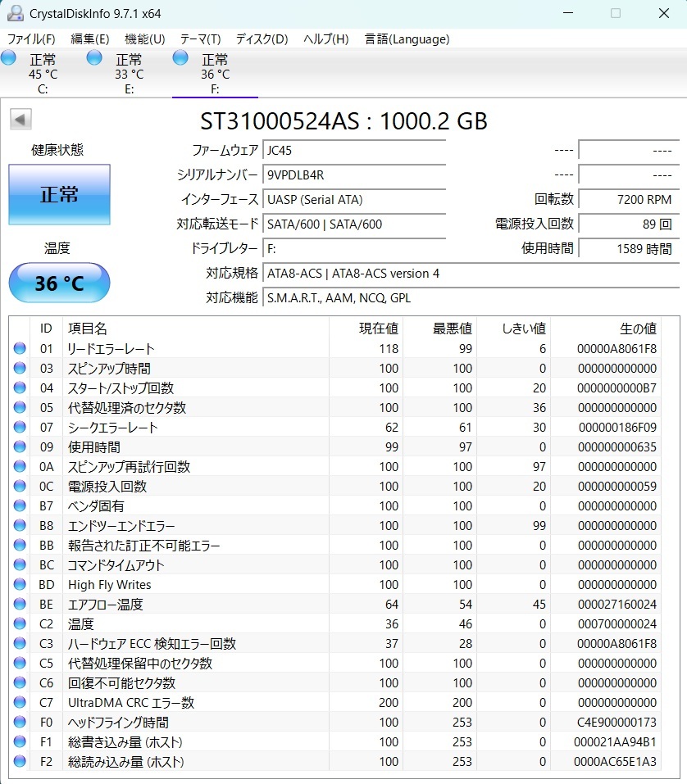Click the 正常 health status button
Image resolution: width=687 pixels, height=784 pixels.
(59, 194)
